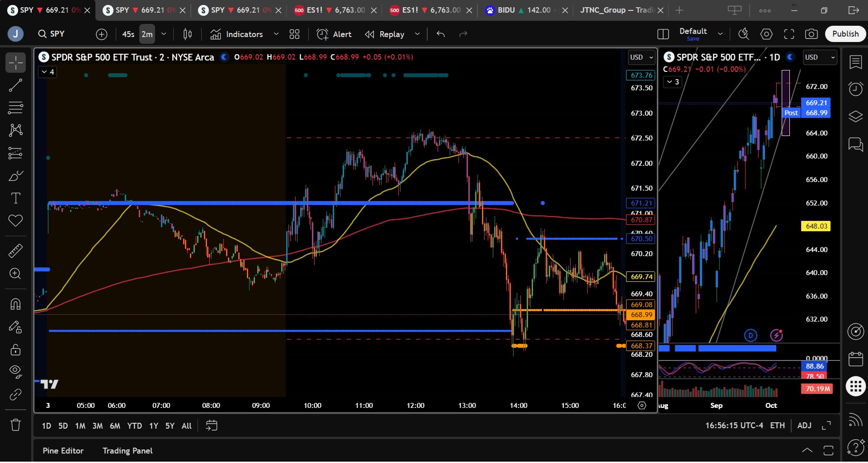Screen dimensions: 868x463
Task: Open the Indicators dialog
Action: click(236, 34)
